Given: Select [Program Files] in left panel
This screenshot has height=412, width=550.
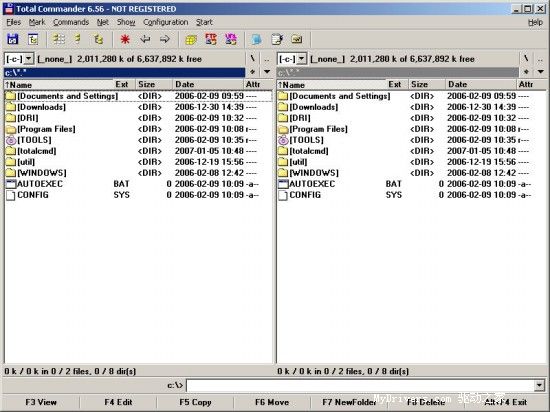Looking at the screenshot, I should click(138, 129).
